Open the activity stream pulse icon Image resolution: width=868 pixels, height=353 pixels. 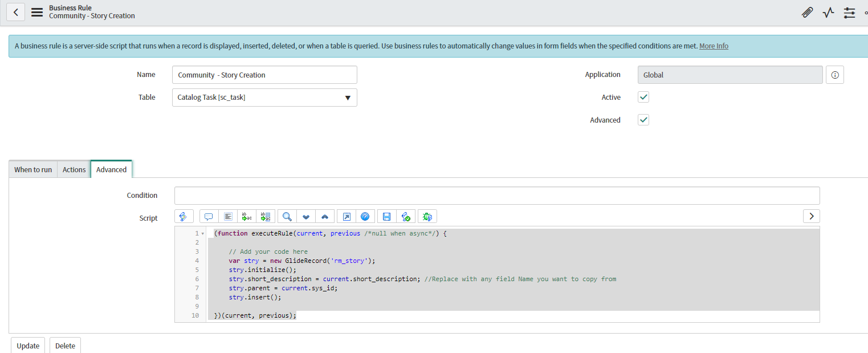[828, 13]
